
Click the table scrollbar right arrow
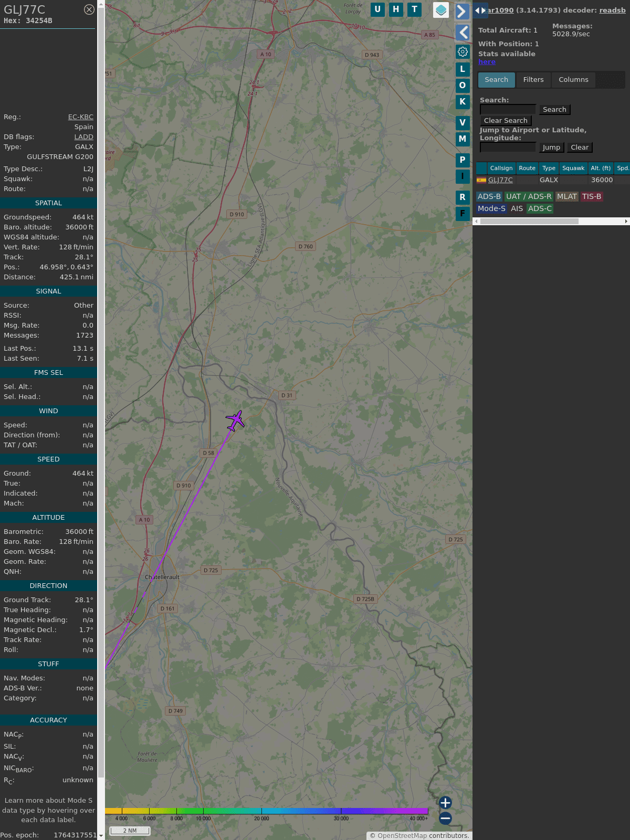coord(626,222)
